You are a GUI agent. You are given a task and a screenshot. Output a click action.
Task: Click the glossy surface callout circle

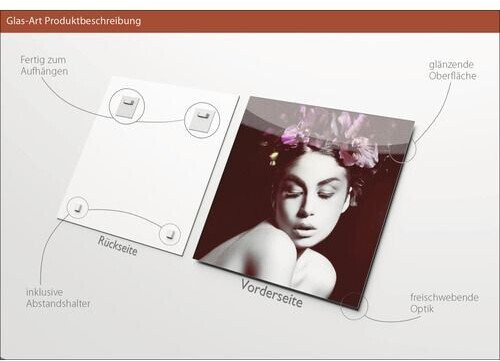(403, 149)
